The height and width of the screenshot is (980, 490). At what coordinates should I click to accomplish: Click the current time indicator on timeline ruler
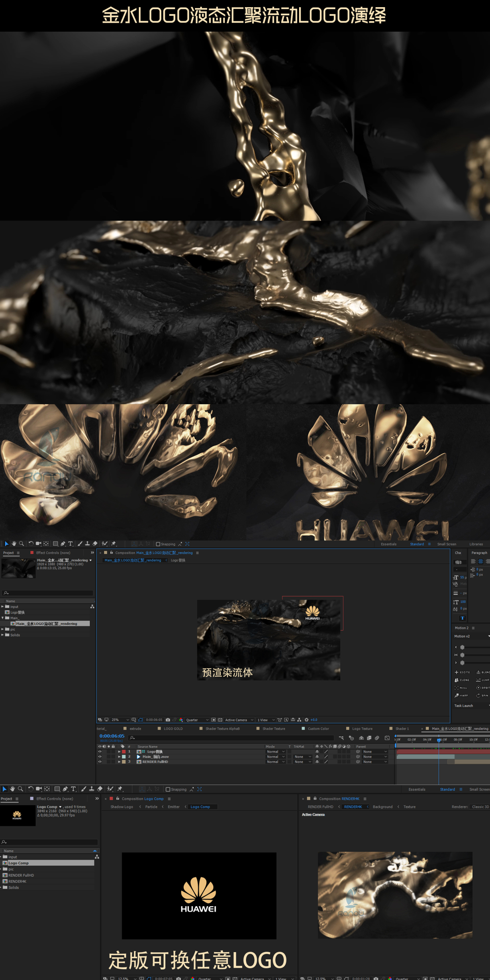click(439, 740)
